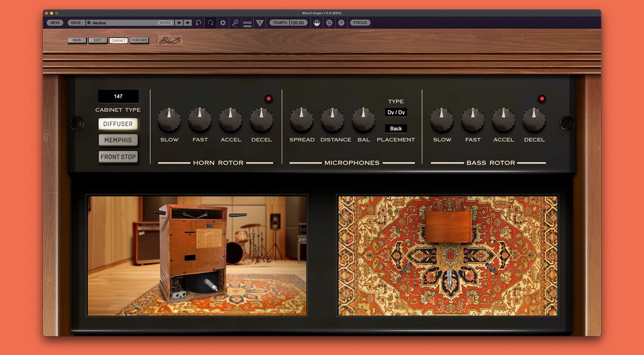The width and height of the screenshot is (644, 355).
Task: Create a NEW preset
Action: coord(54,23)
